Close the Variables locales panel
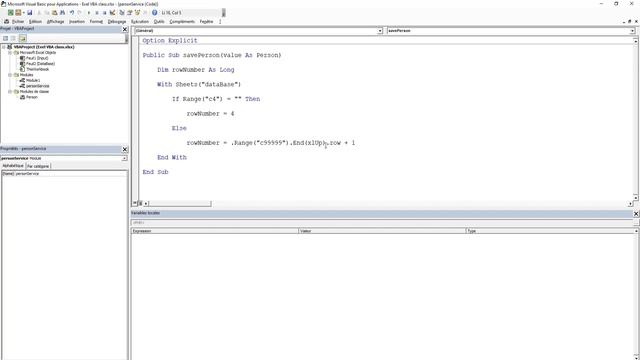This screenshot has width=640, height=360. click(636, 213)
